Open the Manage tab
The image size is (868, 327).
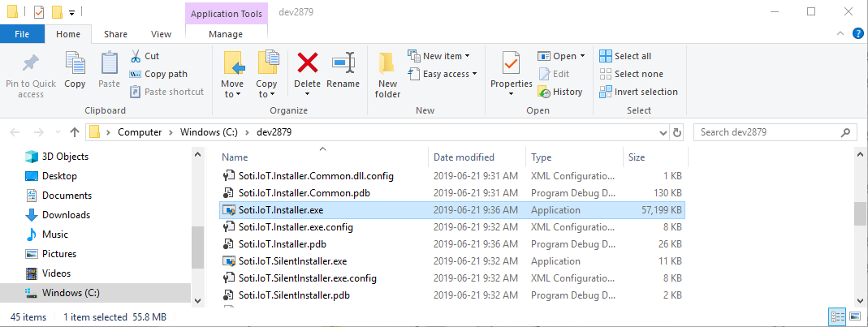click(226, 34)
